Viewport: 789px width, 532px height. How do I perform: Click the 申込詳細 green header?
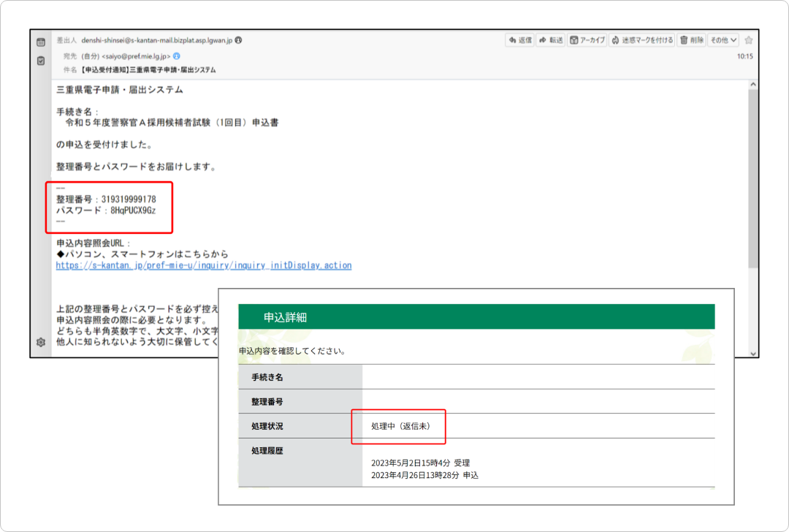tap(476, 316)
